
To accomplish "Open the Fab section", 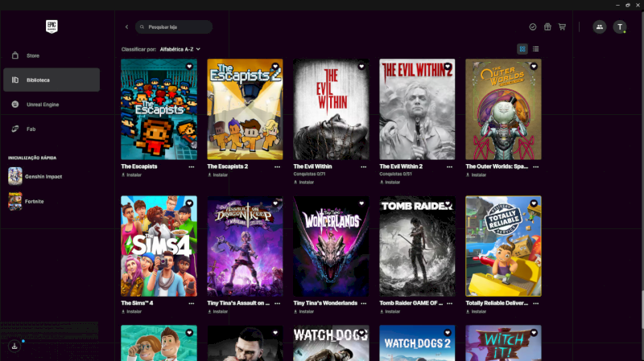I will [52, 129].
